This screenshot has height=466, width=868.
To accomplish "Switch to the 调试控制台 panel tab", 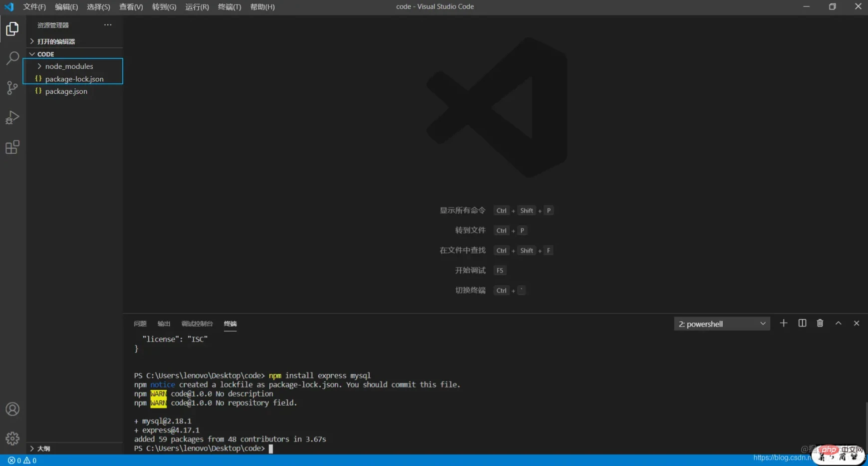I will (197, 324).
